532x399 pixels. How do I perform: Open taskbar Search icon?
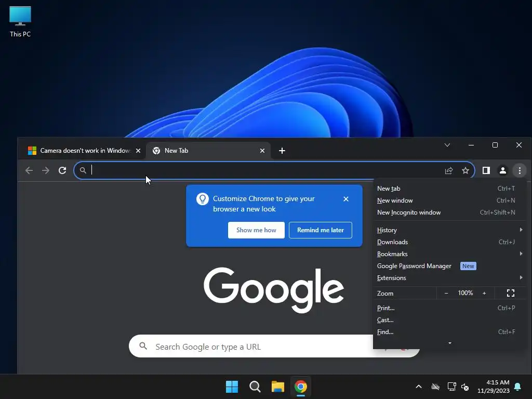[x=255, y=387]
